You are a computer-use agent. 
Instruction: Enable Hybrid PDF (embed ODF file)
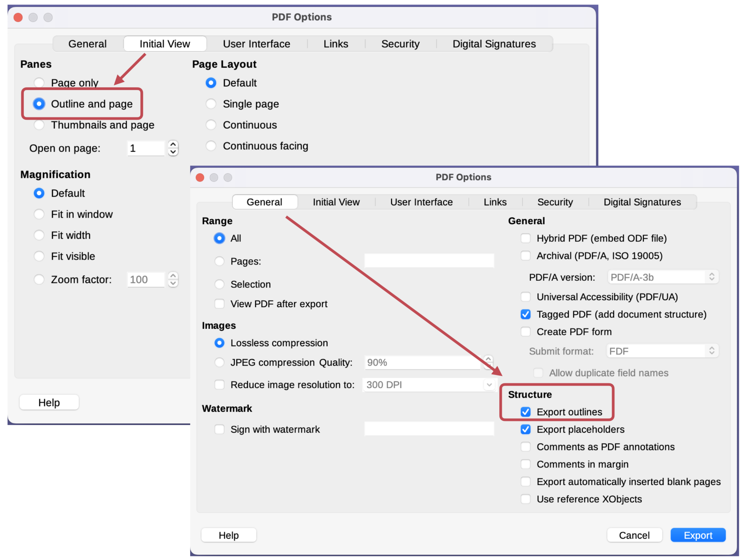point(525,238)
